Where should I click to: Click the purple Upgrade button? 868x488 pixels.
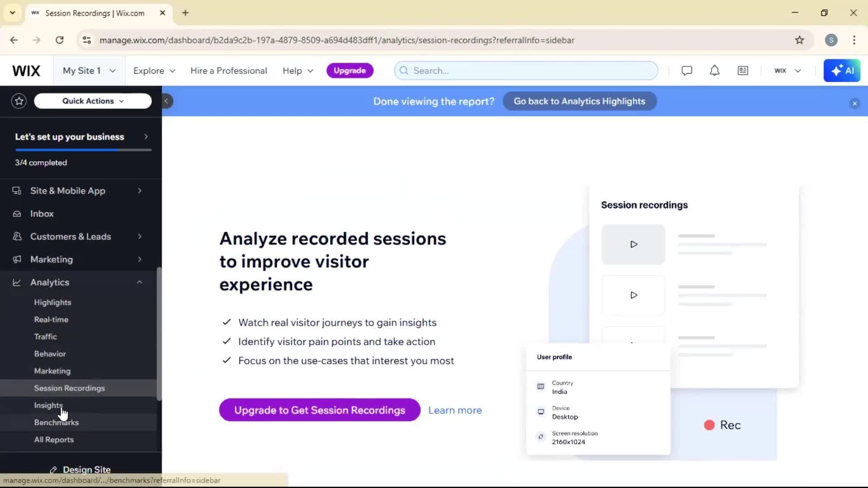pos(349,70)
